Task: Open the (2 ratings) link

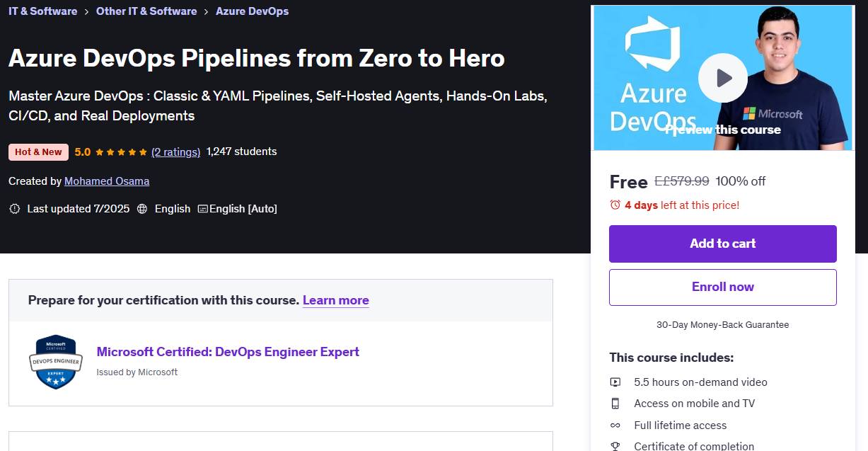Action: pyautogui.click(x=175, y=152)
